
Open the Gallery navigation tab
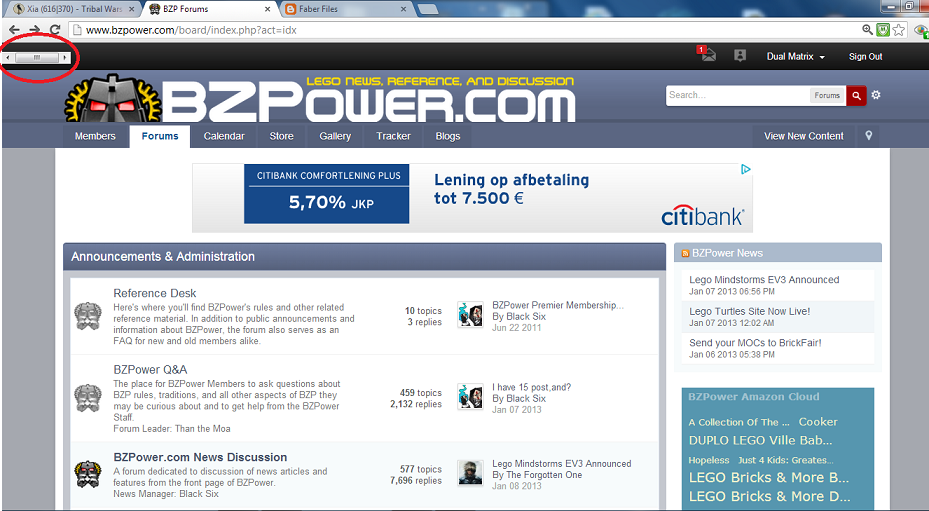[x=335, y=136]
